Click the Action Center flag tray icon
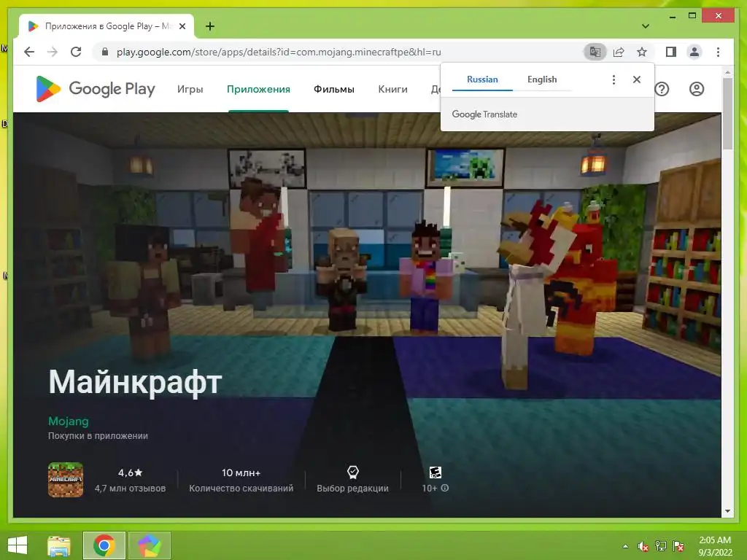The height and width of the screenshot is (560, 747). click(678, 546)
